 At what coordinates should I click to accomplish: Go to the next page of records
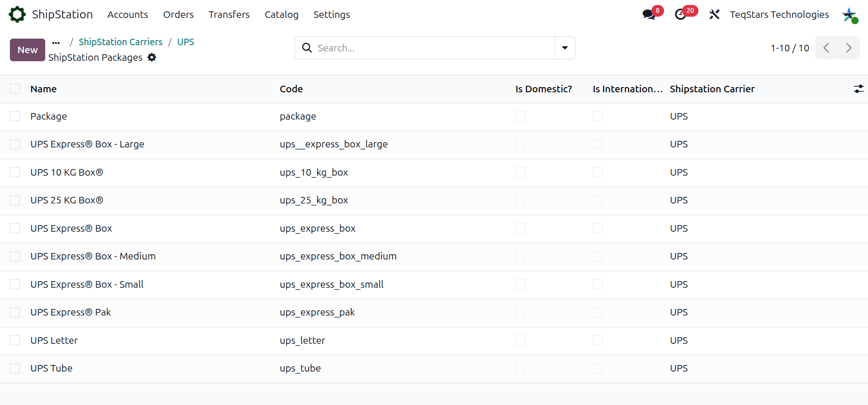pyautogui.click(x=849, y=48)
